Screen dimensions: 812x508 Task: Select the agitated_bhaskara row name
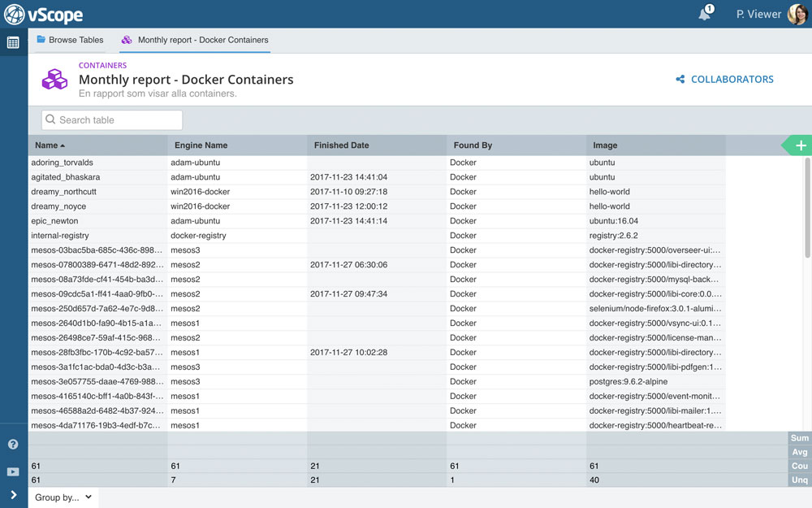pos(65,176)
